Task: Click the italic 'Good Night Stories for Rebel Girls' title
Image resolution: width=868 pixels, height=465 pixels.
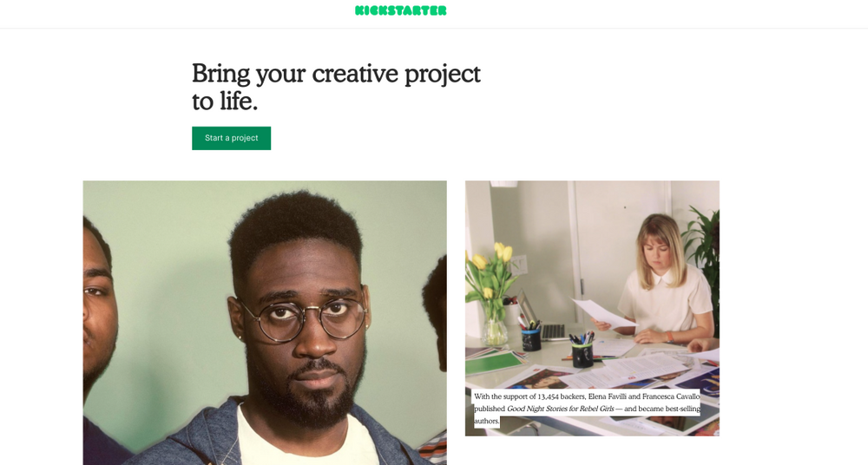Action: [560, 409]
